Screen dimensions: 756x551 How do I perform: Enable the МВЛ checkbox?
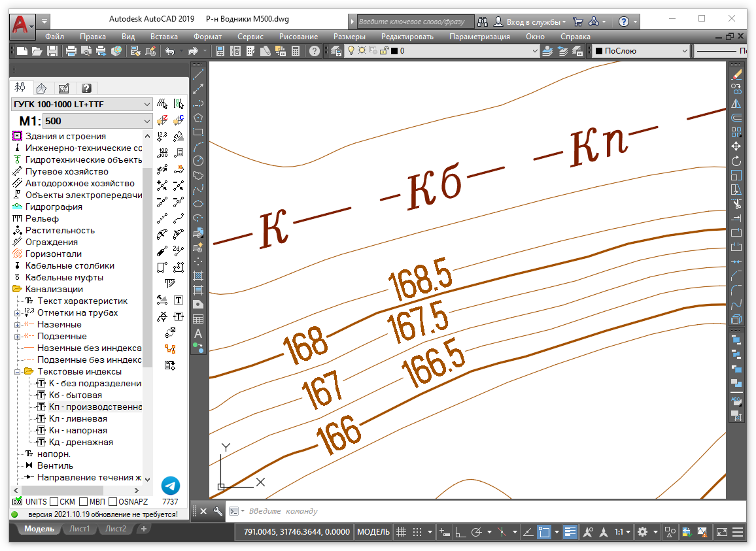[84, 502]
